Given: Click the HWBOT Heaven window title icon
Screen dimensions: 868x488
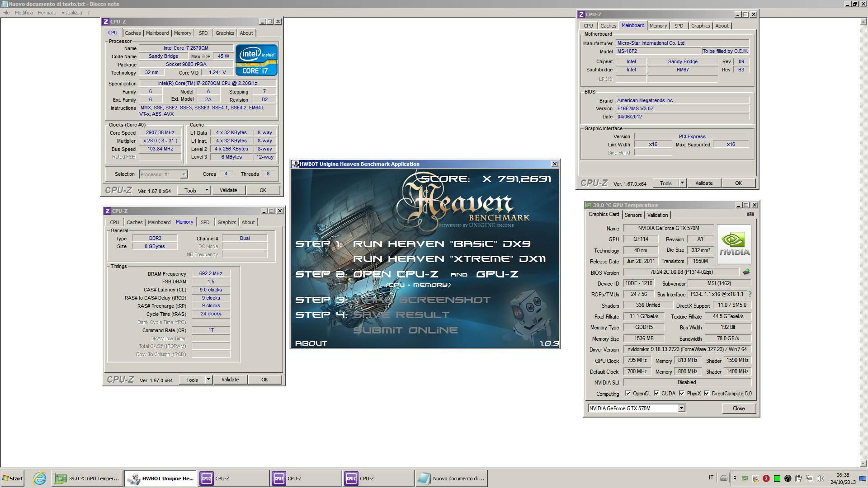Looking at the screenshot, I should [x=295, y=164].
